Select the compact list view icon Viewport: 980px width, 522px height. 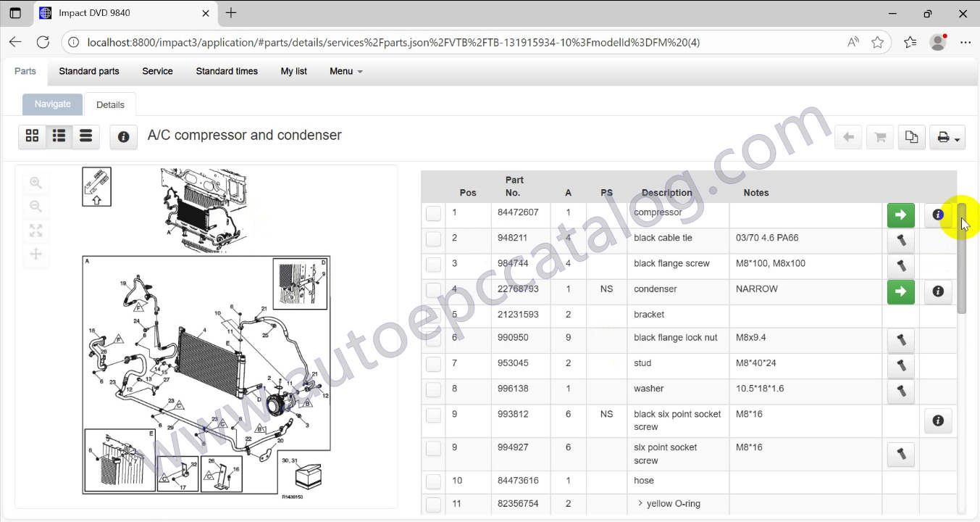85,136
